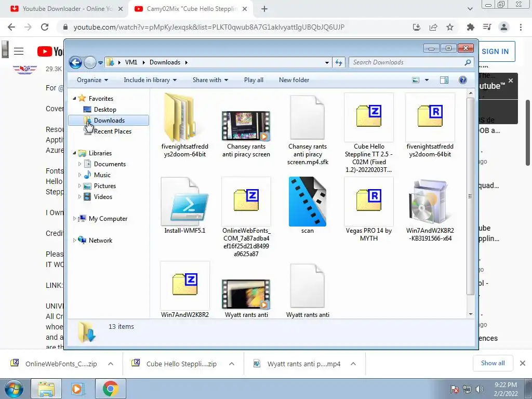The height and width of the screenshot is (399, 532).
Task: Expand My Computer node
Action: pos(74,219)
